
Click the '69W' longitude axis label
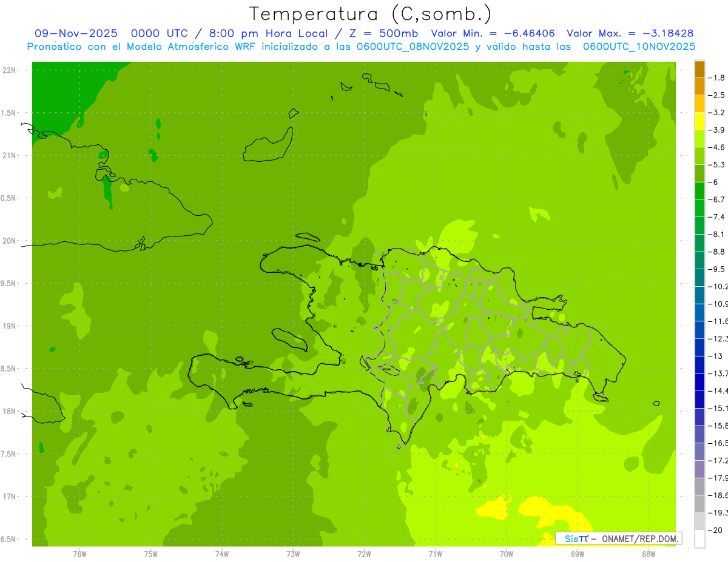(x=578, y=554)
